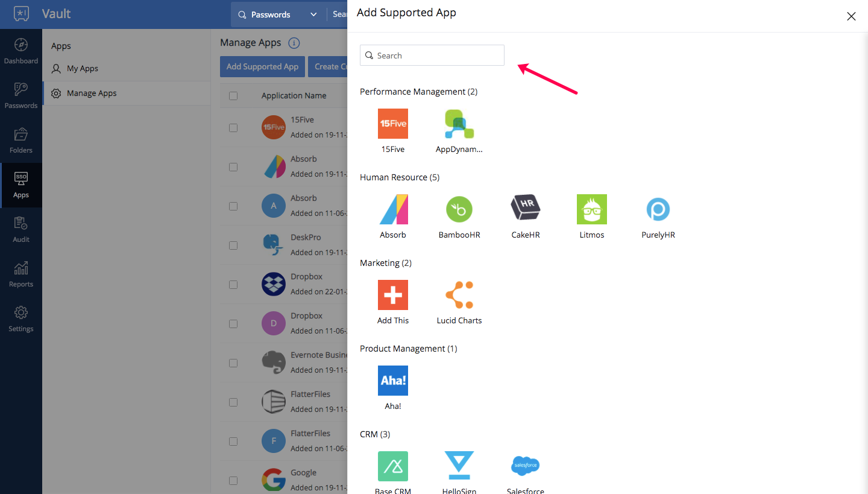Click the Human Resource (5) heading
The width and height of the screenshot is (868, 494).
point(400,177)
